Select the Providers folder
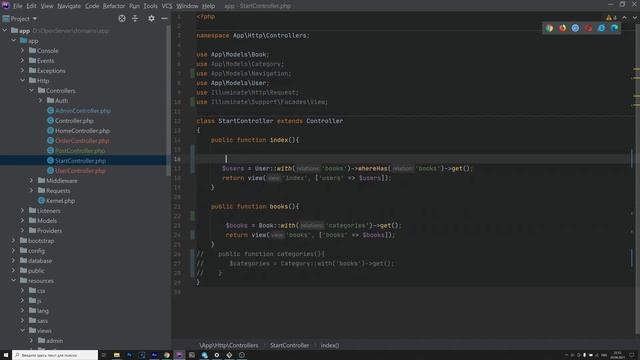This screenshot has width=640, height=360. (49, 231)
